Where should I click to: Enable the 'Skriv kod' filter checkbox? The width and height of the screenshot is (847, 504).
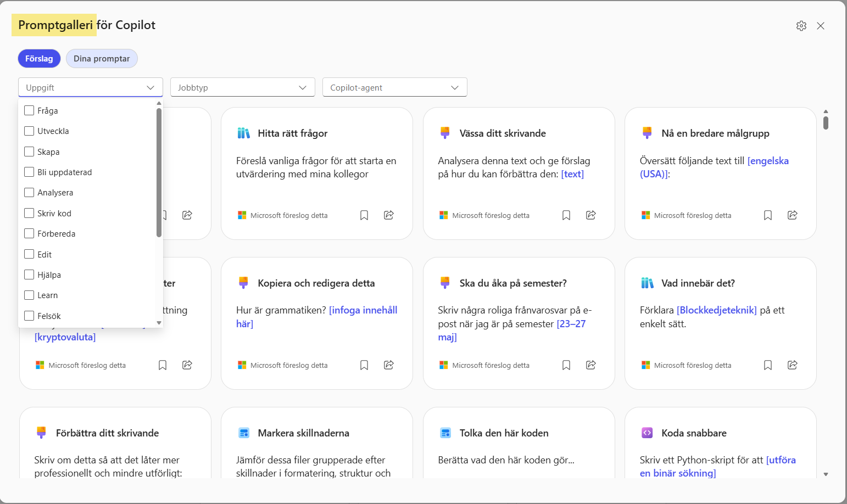(x=30, y=214)
